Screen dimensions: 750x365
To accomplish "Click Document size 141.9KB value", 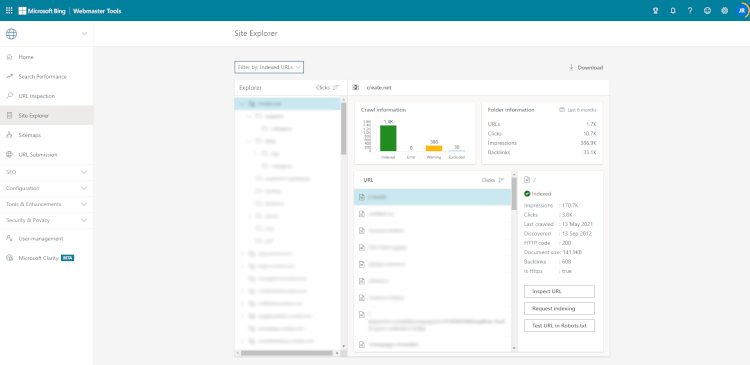I will (x=573, y=252).
